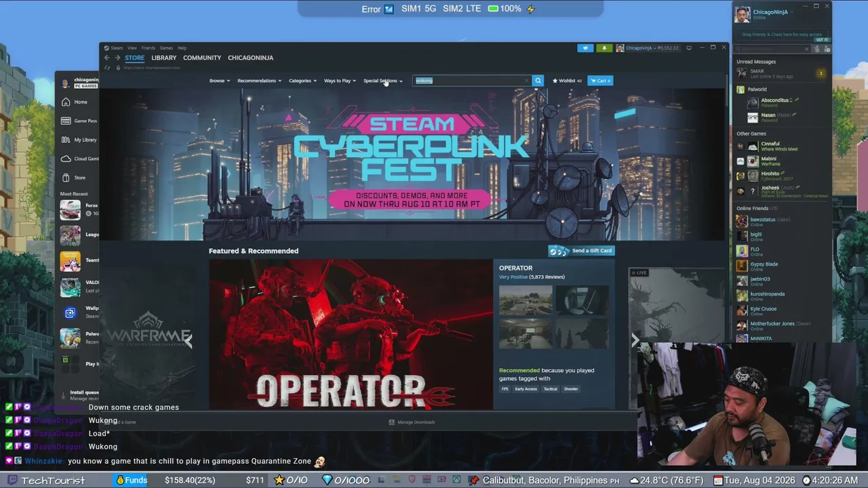Open My Library in Xbox app sidebar

(79, 140)
